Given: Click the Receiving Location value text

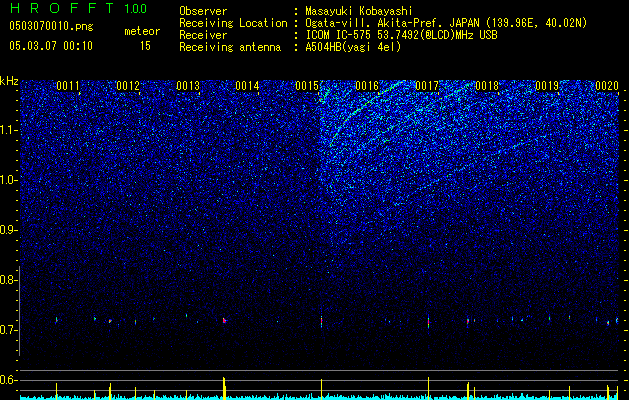Looking at the screenshot, I should tap(446, 23).
